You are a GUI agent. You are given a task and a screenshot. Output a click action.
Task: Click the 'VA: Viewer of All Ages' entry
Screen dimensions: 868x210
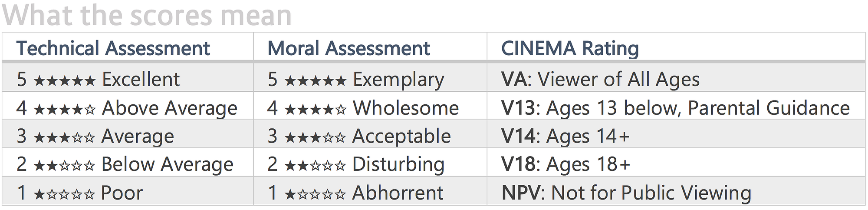(601, 80)
